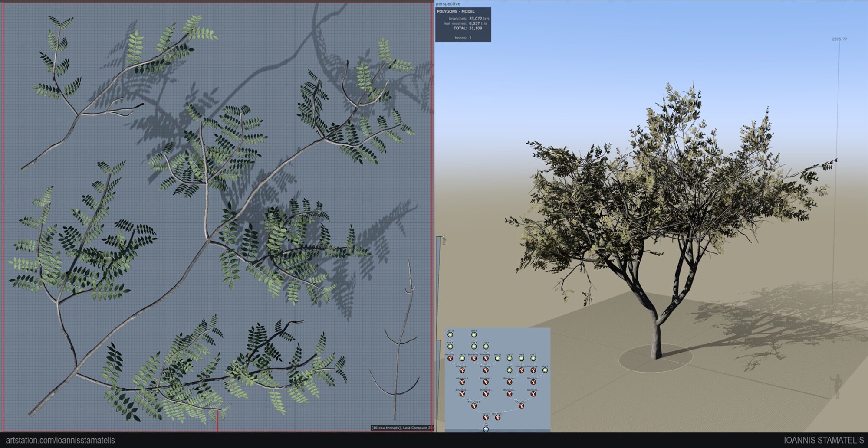868x448 pixels.
Task: Click the 2395.77 height ruler value
Action: click(x=839, y=39)
